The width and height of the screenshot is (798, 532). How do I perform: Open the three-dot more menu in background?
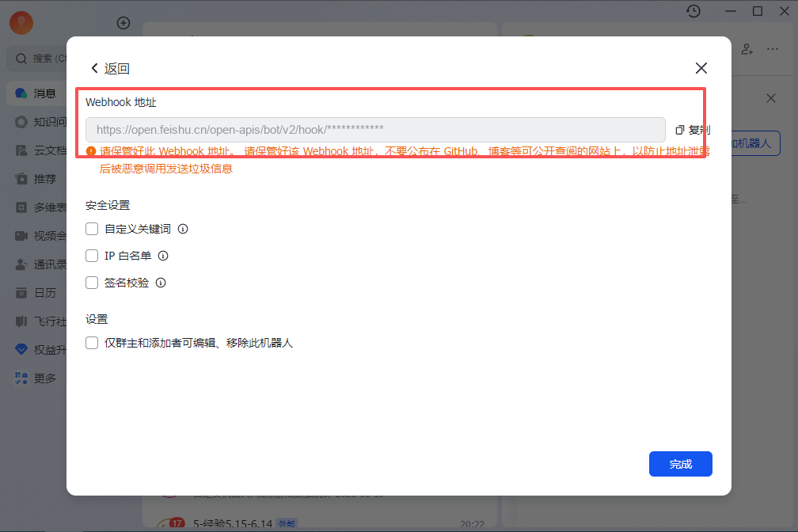click(x=773, y=49)
